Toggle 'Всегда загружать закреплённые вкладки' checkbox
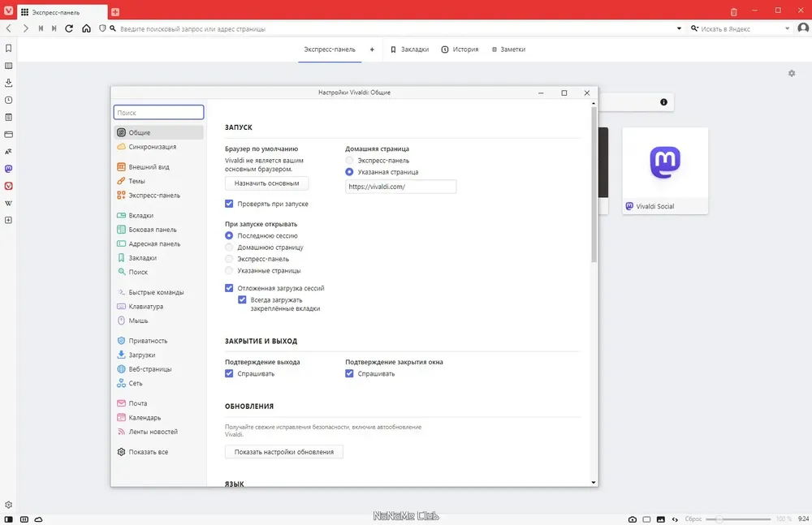812x525 pixels. 242,299
